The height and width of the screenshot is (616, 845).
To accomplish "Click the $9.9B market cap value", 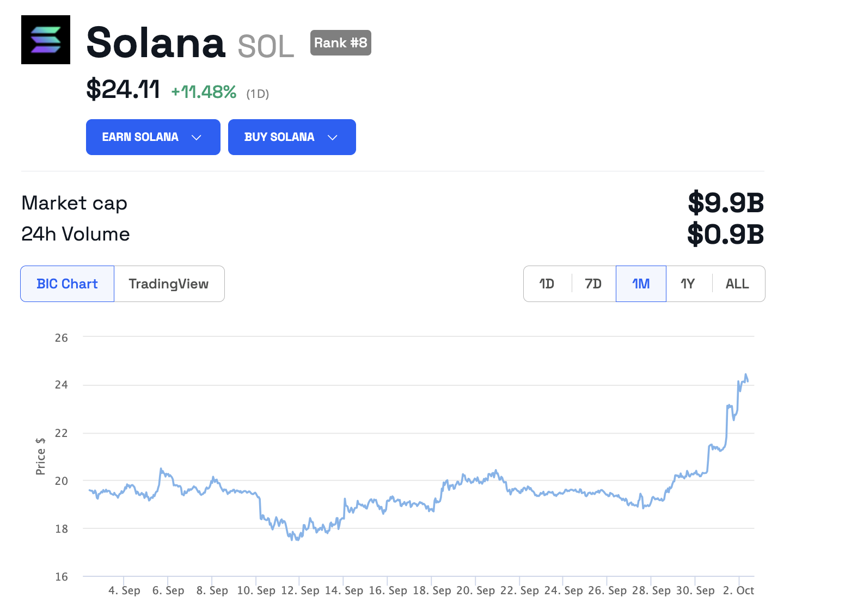I will (x=725, y=202).
